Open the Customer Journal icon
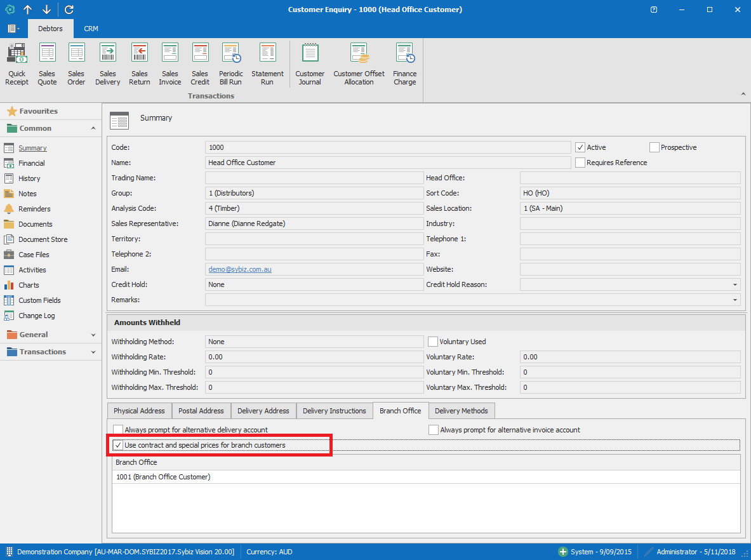 (x=310, y=65)
